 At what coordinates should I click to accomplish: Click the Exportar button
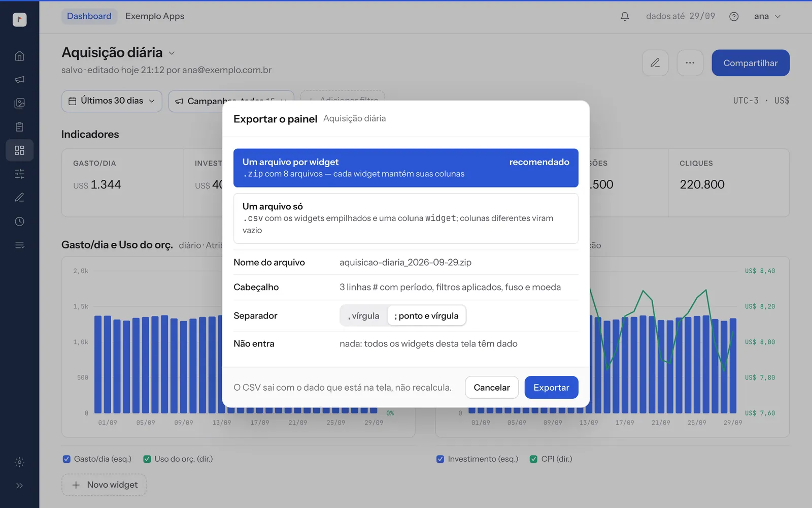pyautogui.click(x=551, y=387)
